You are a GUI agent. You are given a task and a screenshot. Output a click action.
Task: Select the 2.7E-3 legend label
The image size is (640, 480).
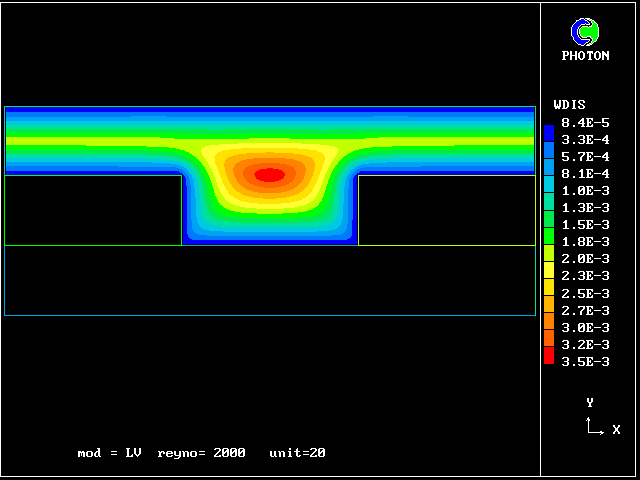point(584,310)
